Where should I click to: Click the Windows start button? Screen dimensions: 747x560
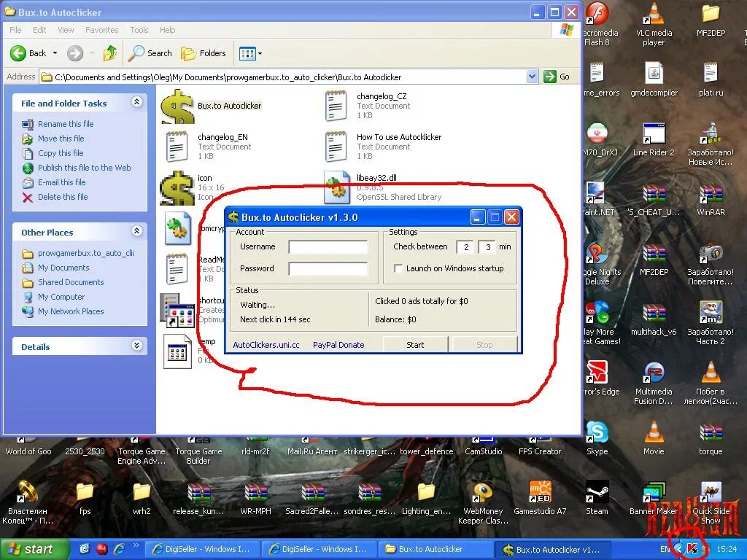(x=34, y=550)
